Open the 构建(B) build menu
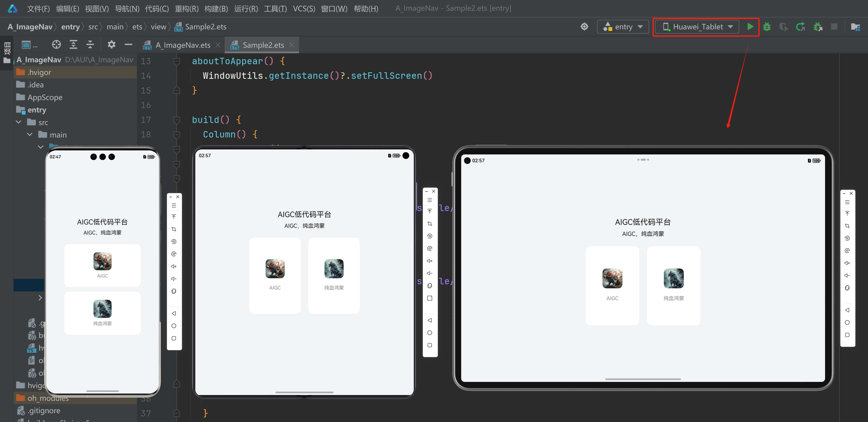This screenshot has width=868, height=422. tap(216, 8)
